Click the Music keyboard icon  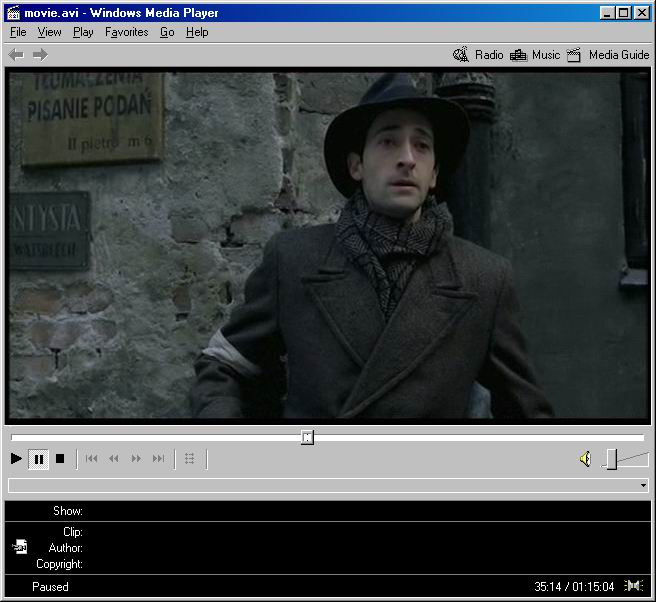[x=518, y=55]
